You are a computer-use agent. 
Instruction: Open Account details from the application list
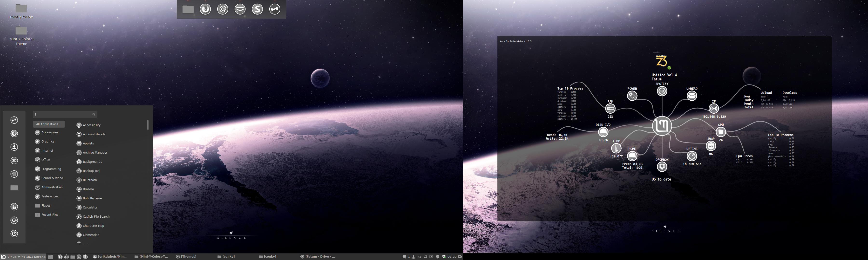[x=91, y=134]
